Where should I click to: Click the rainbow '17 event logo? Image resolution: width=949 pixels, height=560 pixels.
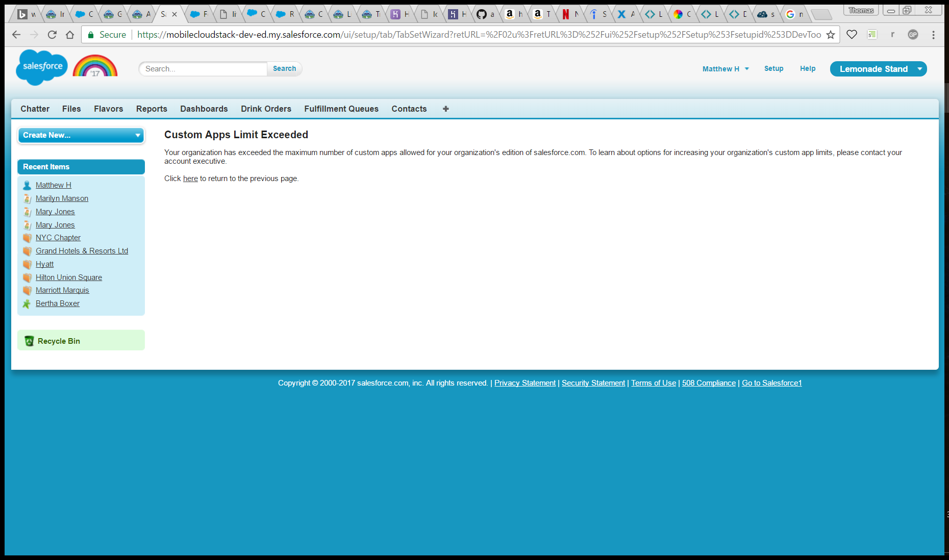click(x=95, y=67)
